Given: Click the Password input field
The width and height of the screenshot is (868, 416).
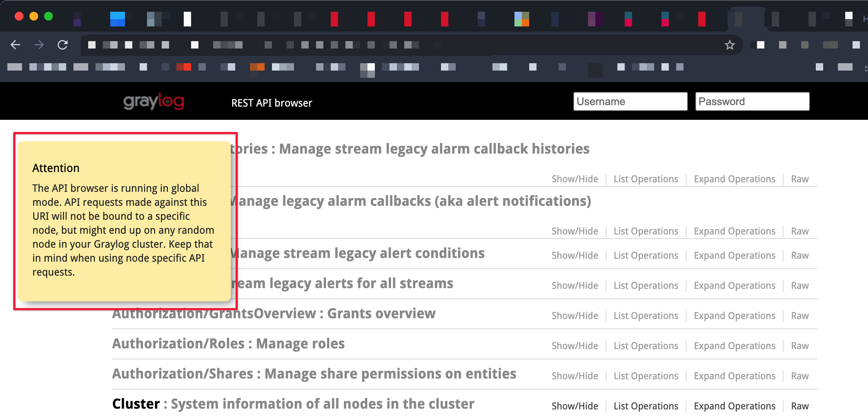Looking at the screenshot, I should click(x=752, y=101).
